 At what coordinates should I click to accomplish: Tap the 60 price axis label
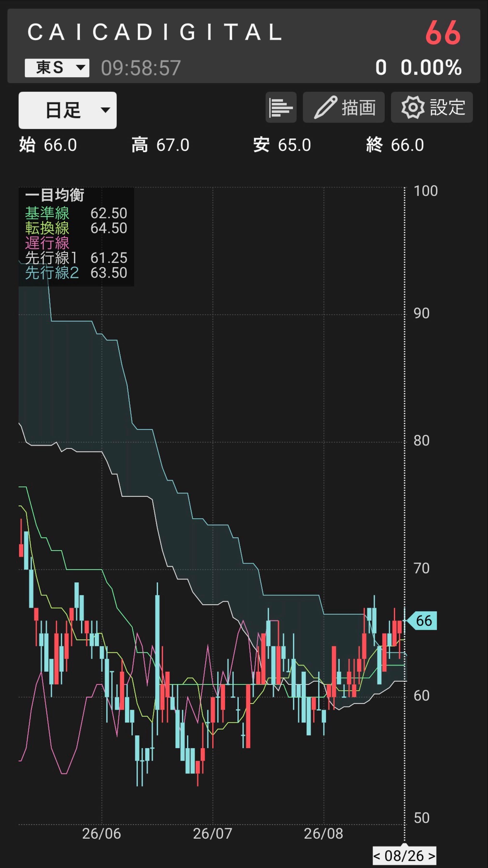422,696
